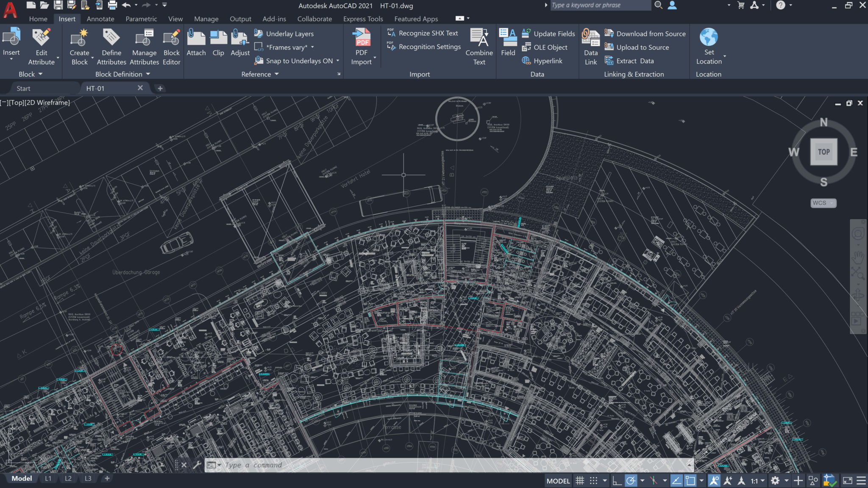Expand the Insert Block dropdown
The image size is (868, 488).
point(11,60)
